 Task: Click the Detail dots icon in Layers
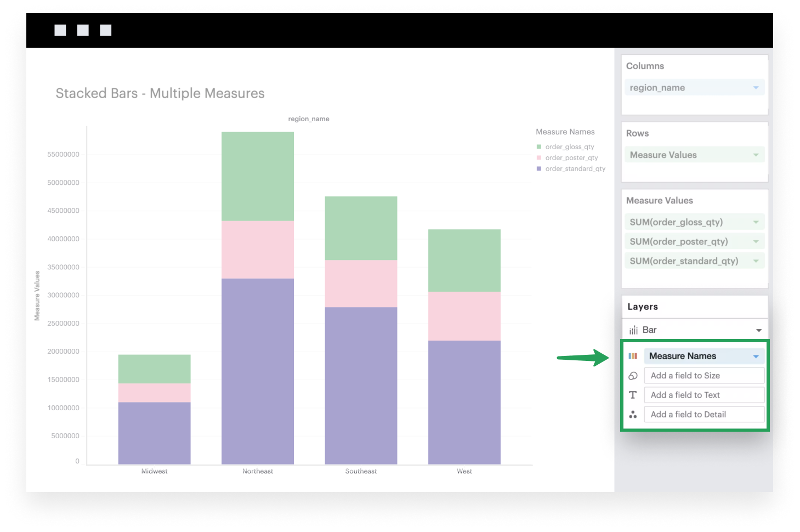pyautogui.click(x=633, y=415)
